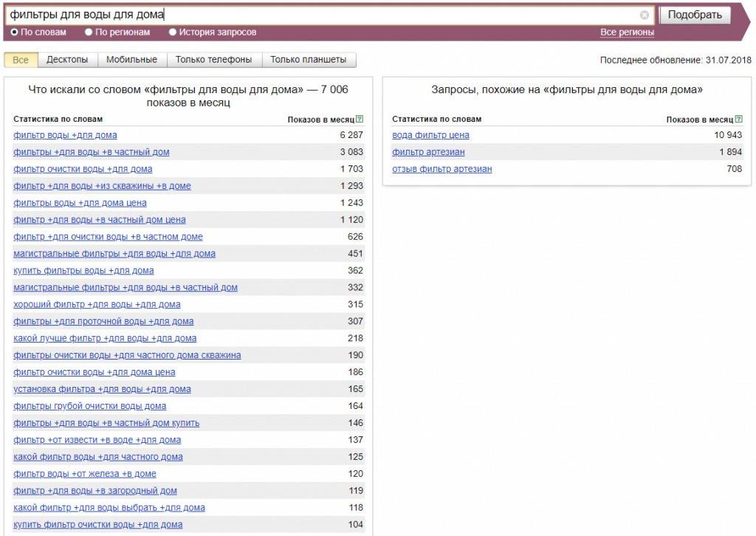Open 'фильтры грубой очистки воды дома' link
Screen dimensions: 756x536
[89, 406]
